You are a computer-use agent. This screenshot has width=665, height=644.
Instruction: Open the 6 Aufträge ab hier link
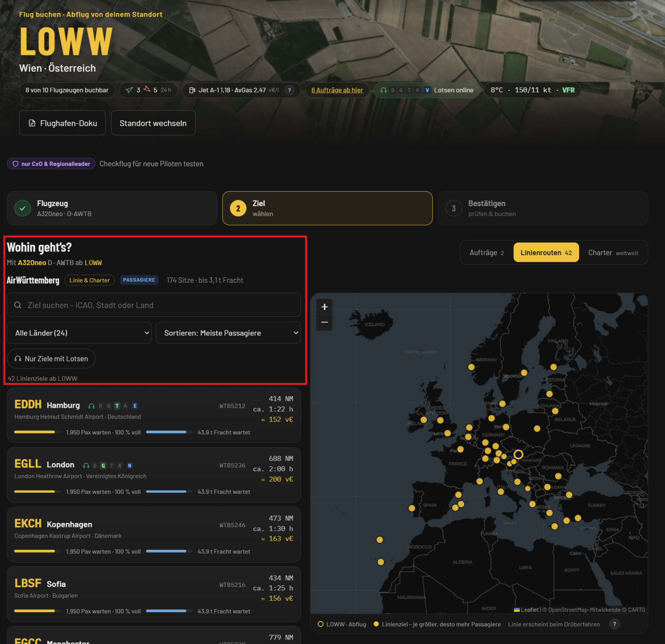point(337,90)
